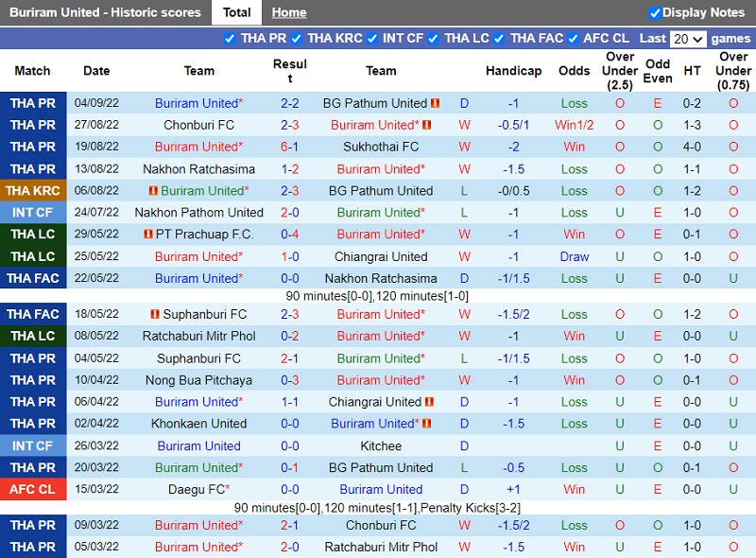Viewport: 756px width, 558px height.
Task: Click red card icon before Suphanburi FC 18/05/22
Action: 155,314
